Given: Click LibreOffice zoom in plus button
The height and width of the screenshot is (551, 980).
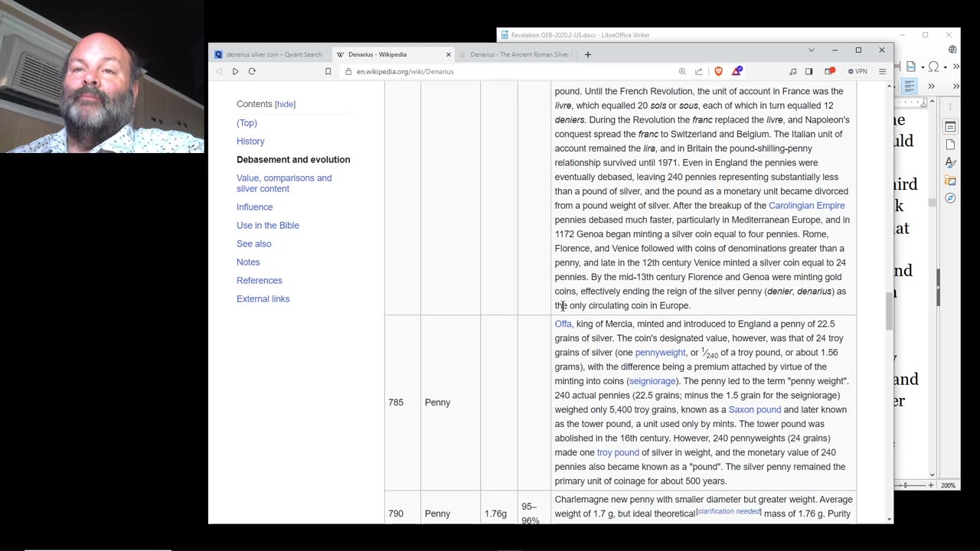Looking at the screenshot, I should tap(931, 485).
